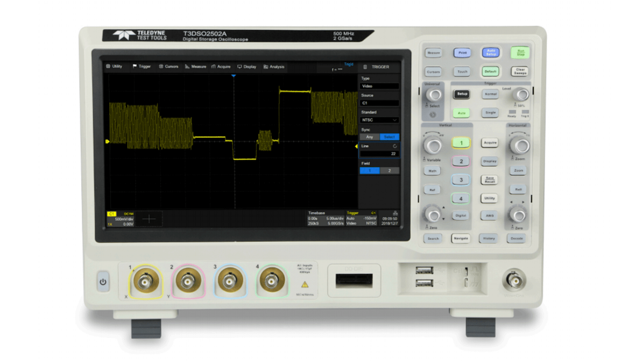Tap the round icon below the Universal knob
The width and height of the screenshot is (644, 362).
(433, 115)
